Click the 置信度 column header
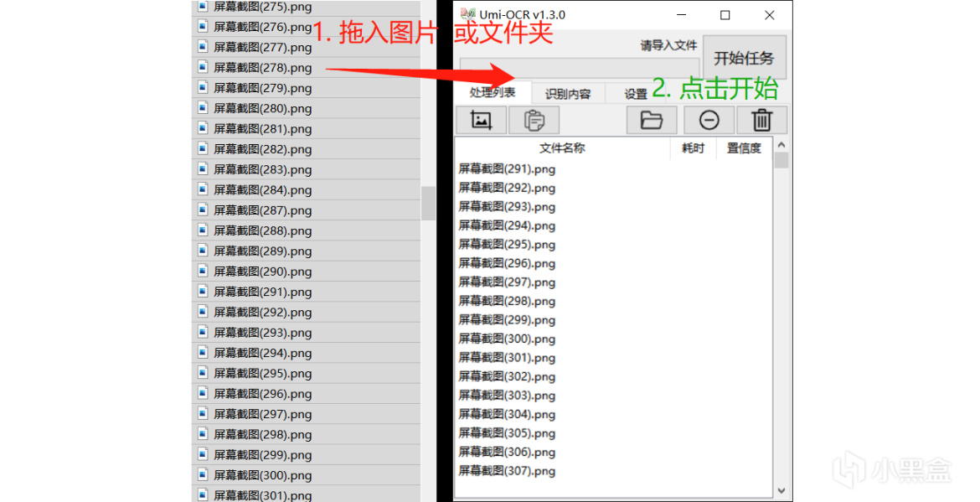The image size is (980, 502). tap(744, 148)
